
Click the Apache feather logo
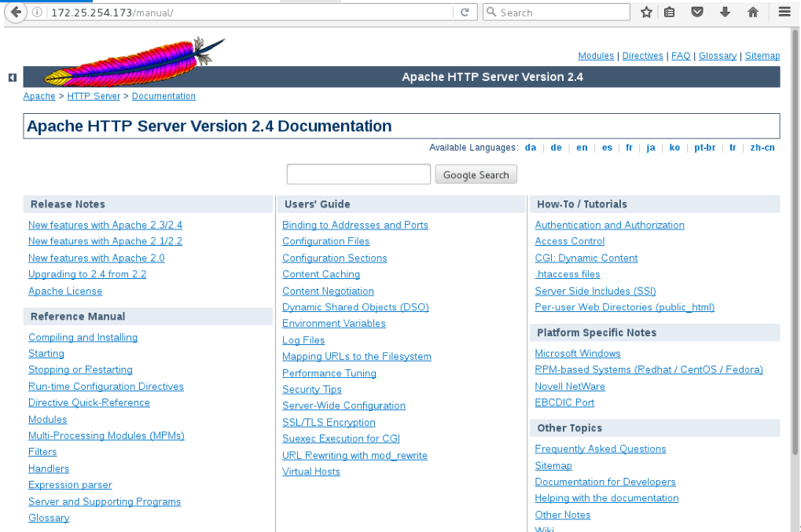[134, 62]
